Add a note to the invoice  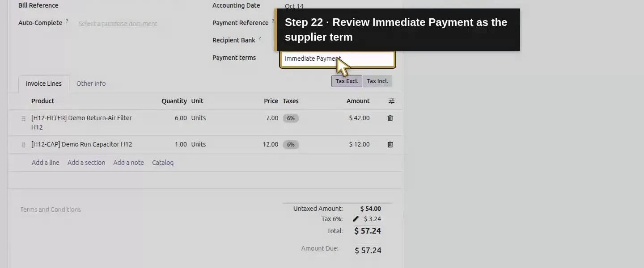[x=128, y=163]
